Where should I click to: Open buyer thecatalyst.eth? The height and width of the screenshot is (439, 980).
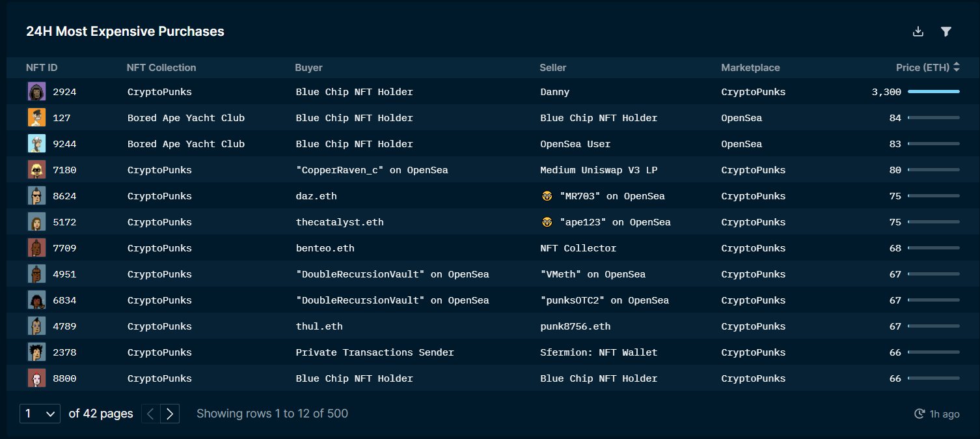point(340,222)
